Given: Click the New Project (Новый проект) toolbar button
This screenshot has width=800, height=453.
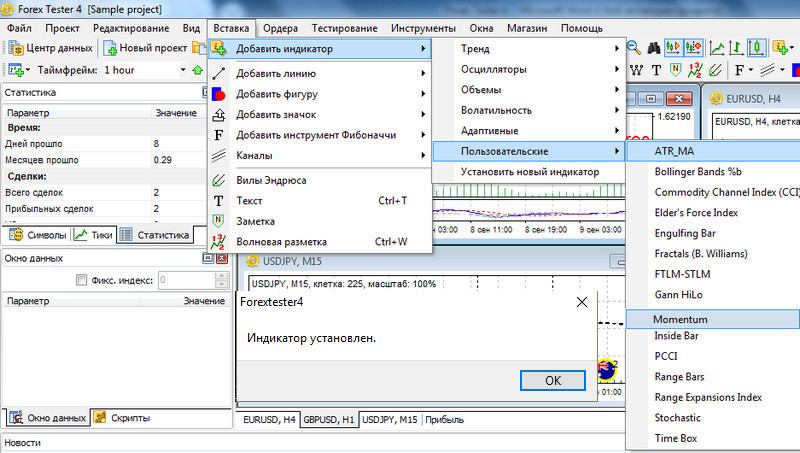Looking at the screenshot, I should click(x=145, y=48).
